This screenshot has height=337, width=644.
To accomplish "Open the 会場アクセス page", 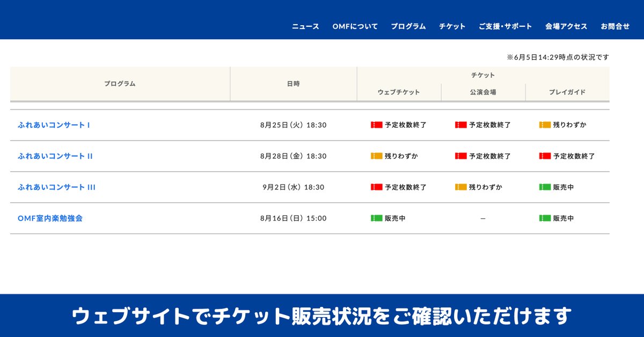I will pos(566,26).
